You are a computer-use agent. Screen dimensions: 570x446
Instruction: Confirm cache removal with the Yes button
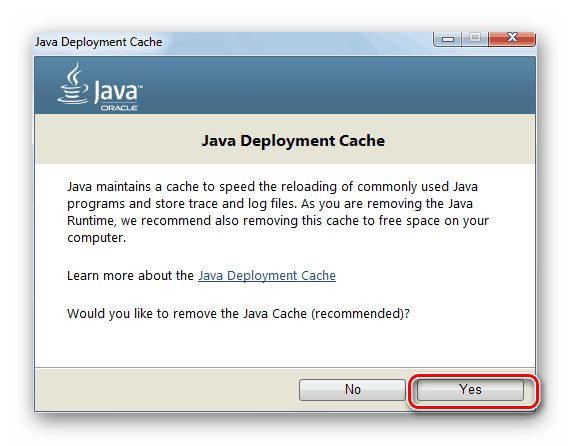point(470,390)
